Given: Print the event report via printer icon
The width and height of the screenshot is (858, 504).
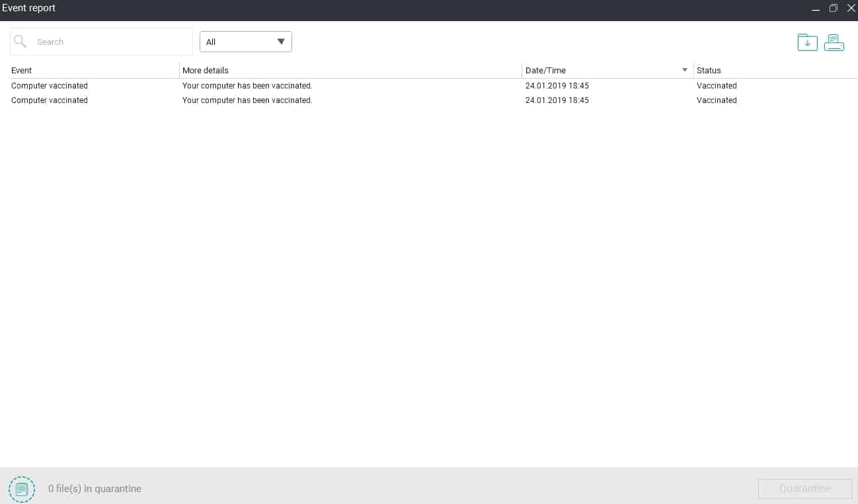Looking at the screenshot, I should pyautogui.click(x=834, y=42).
